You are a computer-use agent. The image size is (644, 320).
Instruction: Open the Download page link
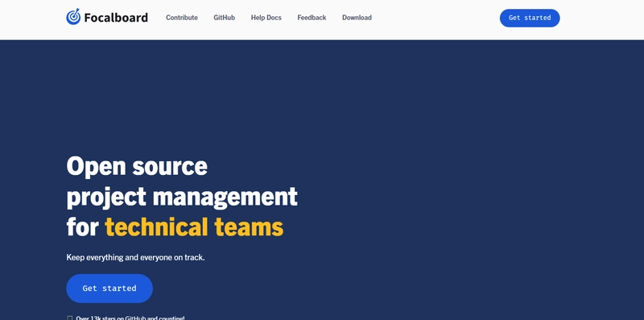pyautogui.click(x=357, y=18)
